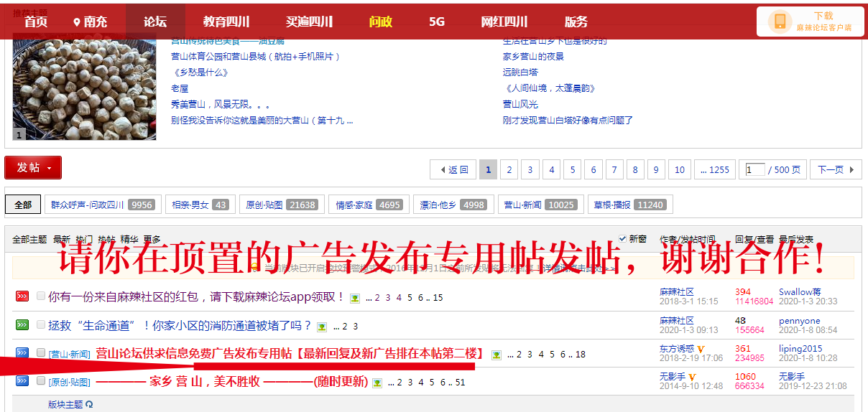Image resolution: width=868 pixels, height=412 pixels.
Task: Go to page 5 in pagination
Action: [x=572, y=170]
